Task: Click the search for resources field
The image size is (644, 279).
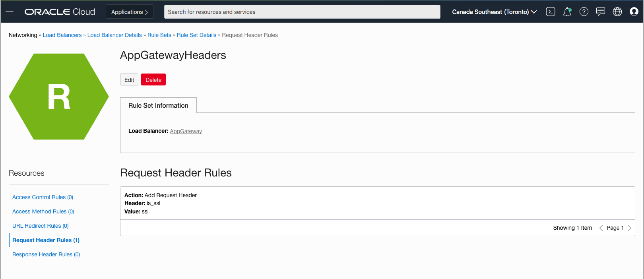Action: (x=302, y=12)
